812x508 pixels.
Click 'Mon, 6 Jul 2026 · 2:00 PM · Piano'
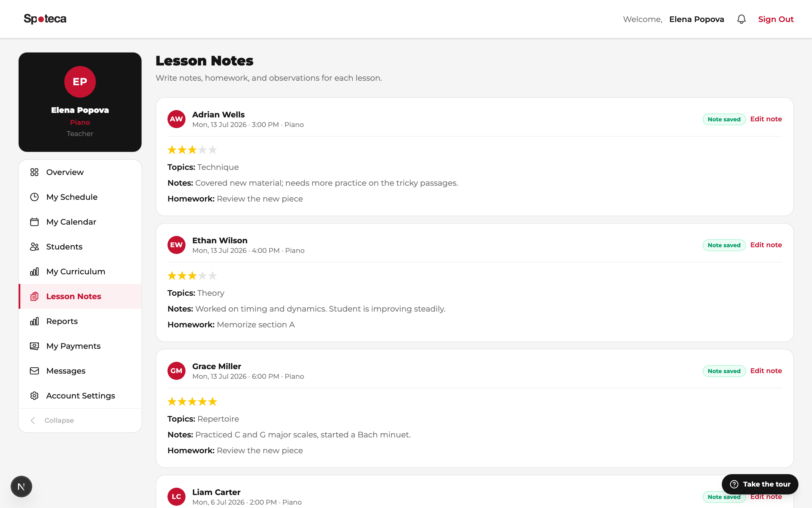247,502
